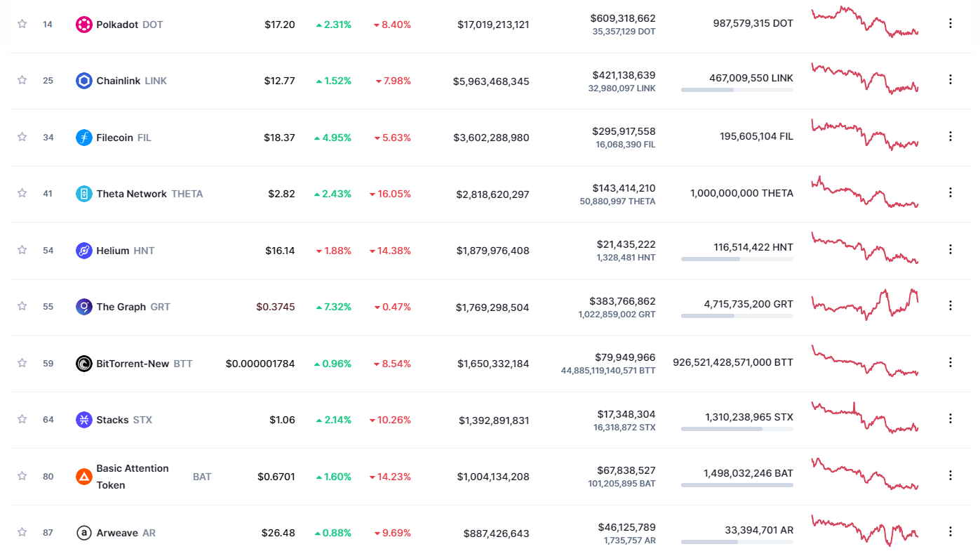980x556 pixels.
Task: Open the Stacks coin name link
Action: (112, 420)
